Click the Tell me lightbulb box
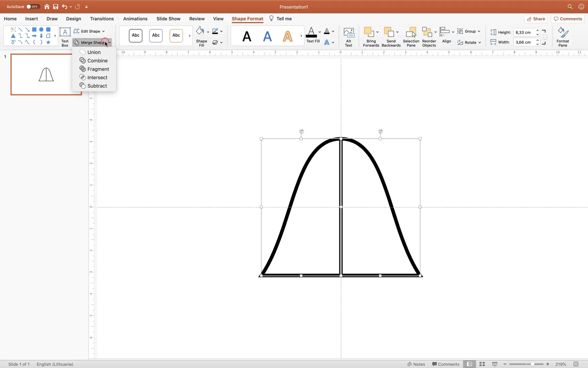The width and height of the screenshot is (588, 368). click(280, 19)
